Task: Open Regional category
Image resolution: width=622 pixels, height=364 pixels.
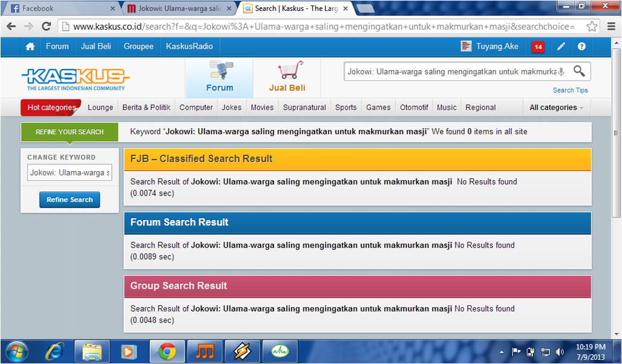Action: click(x=481, y=108)
